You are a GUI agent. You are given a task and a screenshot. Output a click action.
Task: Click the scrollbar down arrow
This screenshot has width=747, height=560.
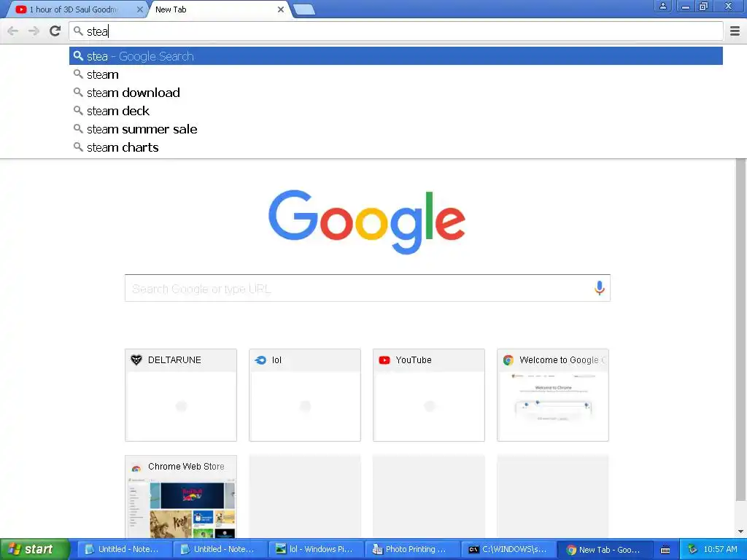point(740,532)
